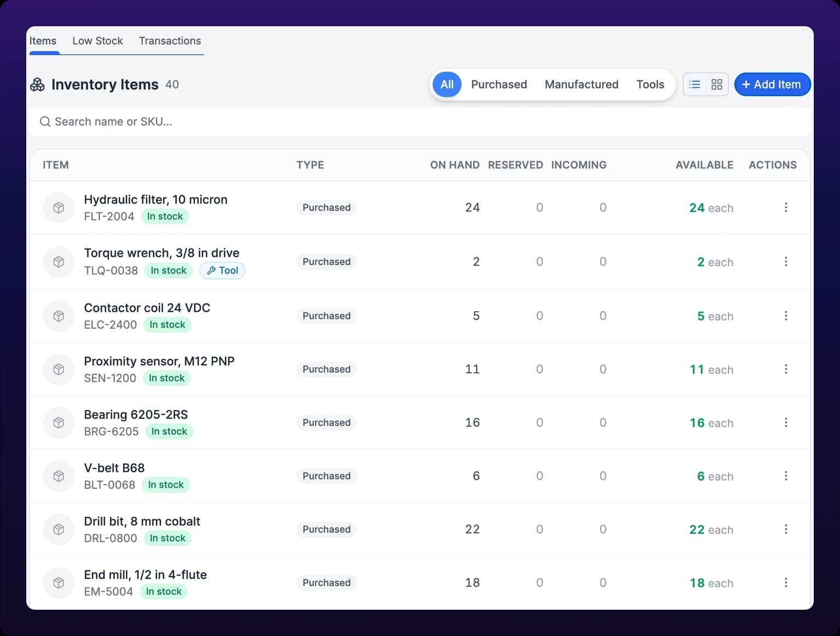Image resolution: width=840 pixels, height=636 pixels.
Task: Open the Transactions tab
Action: [170, 41]
